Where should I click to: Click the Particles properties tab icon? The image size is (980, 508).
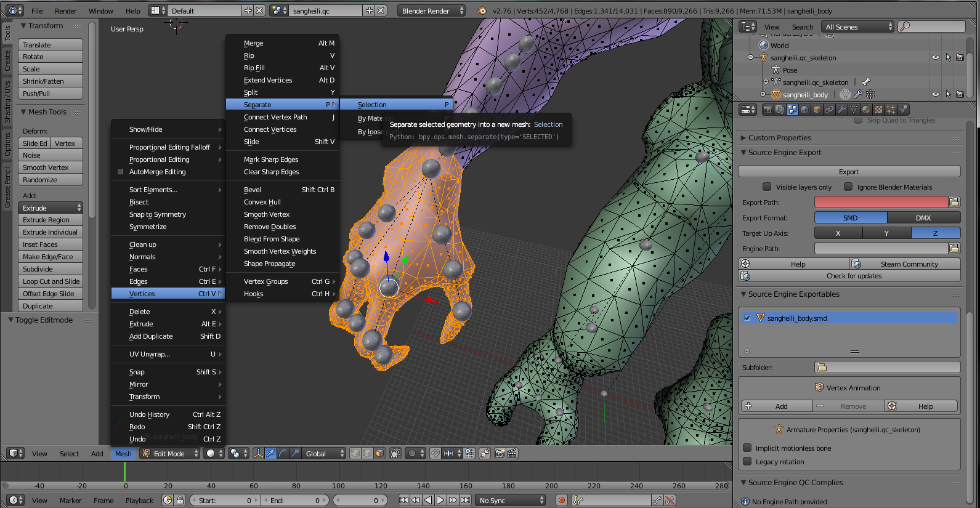point(891,110)
